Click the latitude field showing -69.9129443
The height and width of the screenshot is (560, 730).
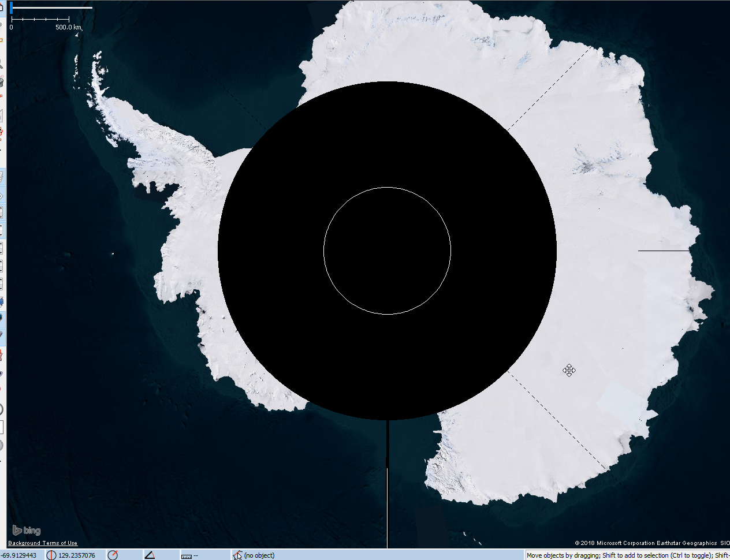(20, 555)
